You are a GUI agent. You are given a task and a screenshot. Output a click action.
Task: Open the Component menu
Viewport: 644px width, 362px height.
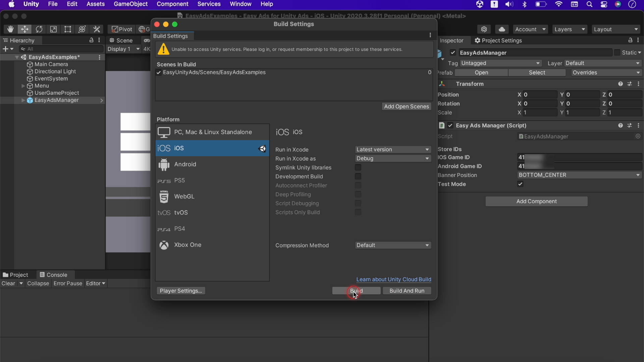coord(172,4)
